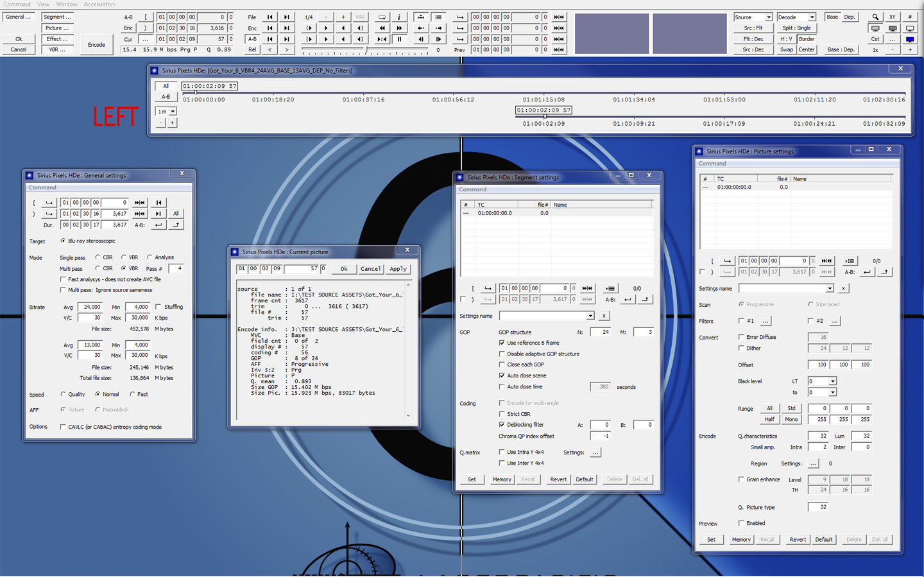Screen dimensions: 924x577
Task: Click Apply in Current picture window
Action: point(398,269)
